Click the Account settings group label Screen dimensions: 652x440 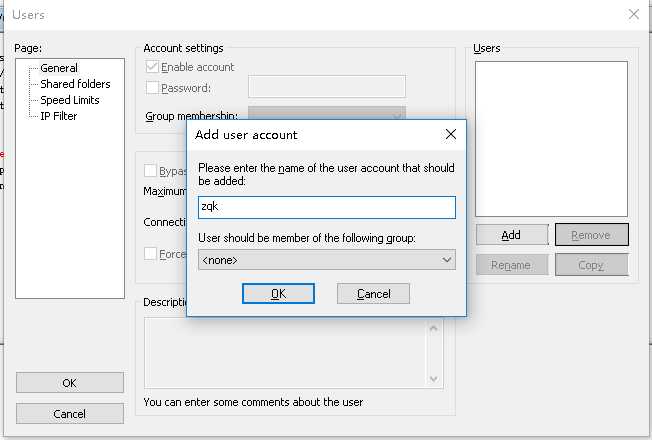point(183,48)
